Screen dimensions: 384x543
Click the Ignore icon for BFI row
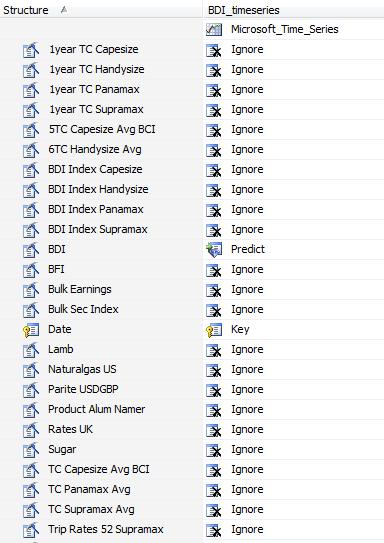(214, 270)
